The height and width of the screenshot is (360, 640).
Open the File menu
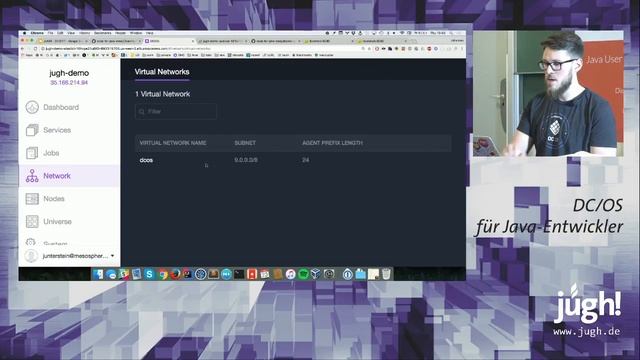click(51, 33)
